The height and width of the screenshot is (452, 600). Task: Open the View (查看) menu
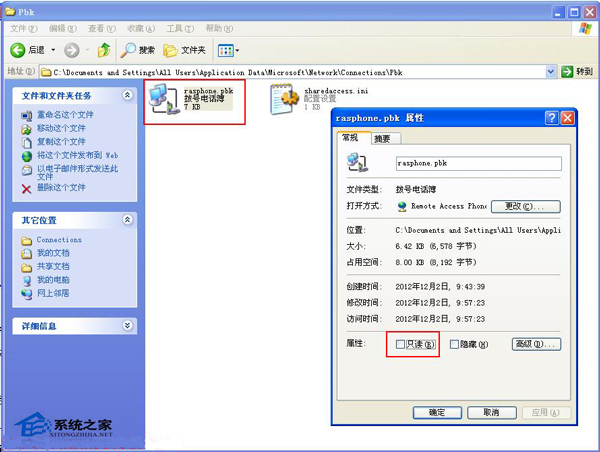click(x=102, y=29)
